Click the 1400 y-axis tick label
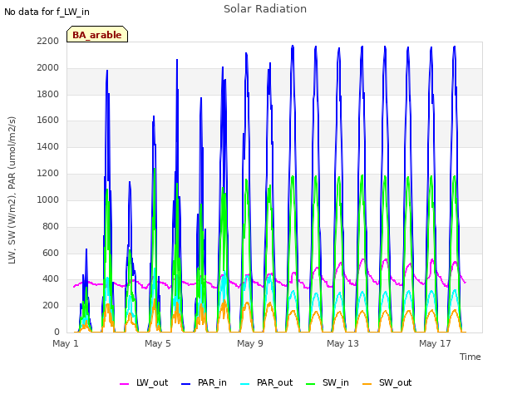The width and height of the screenshot is (532, 399). (48, 146)
